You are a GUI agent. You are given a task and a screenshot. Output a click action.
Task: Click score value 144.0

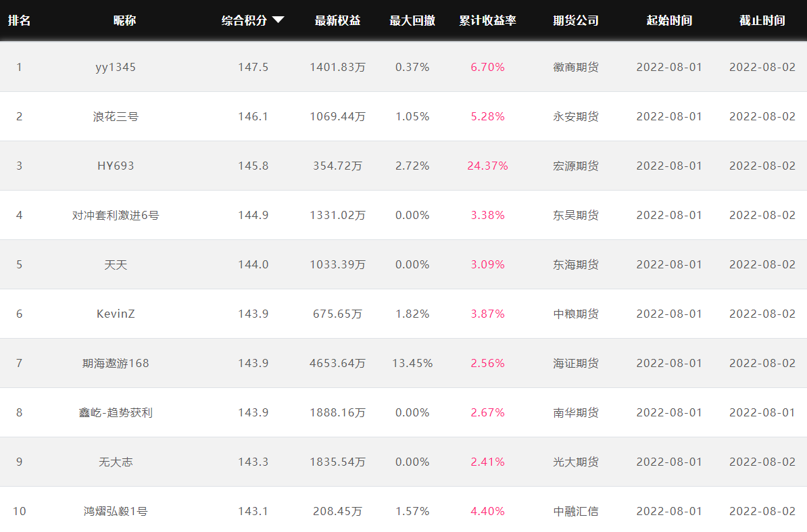click(253, 264)
